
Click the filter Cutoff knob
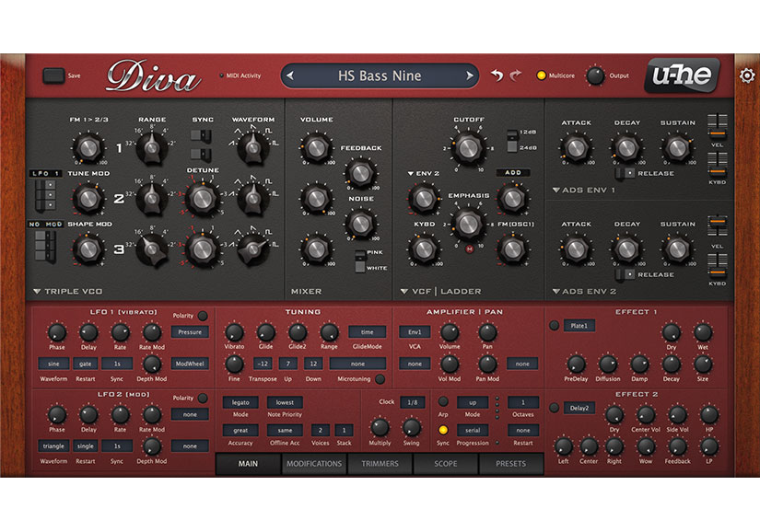tap(468, 147)
